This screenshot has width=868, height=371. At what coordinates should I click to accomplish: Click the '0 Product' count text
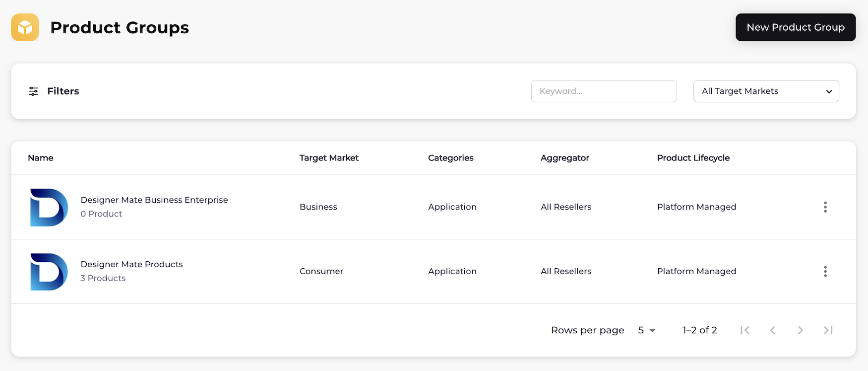(x=101, y=214)
